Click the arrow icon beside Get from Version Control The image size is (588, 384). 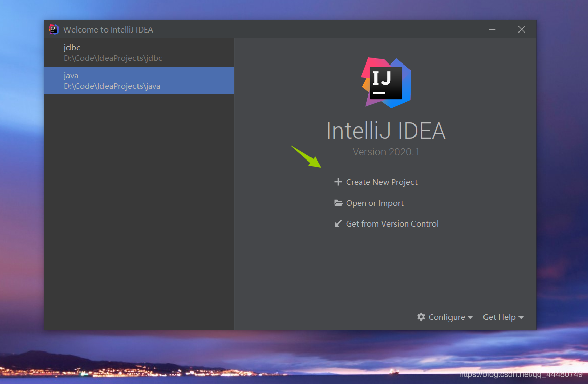pyautogui.click(x=338, y=223)
